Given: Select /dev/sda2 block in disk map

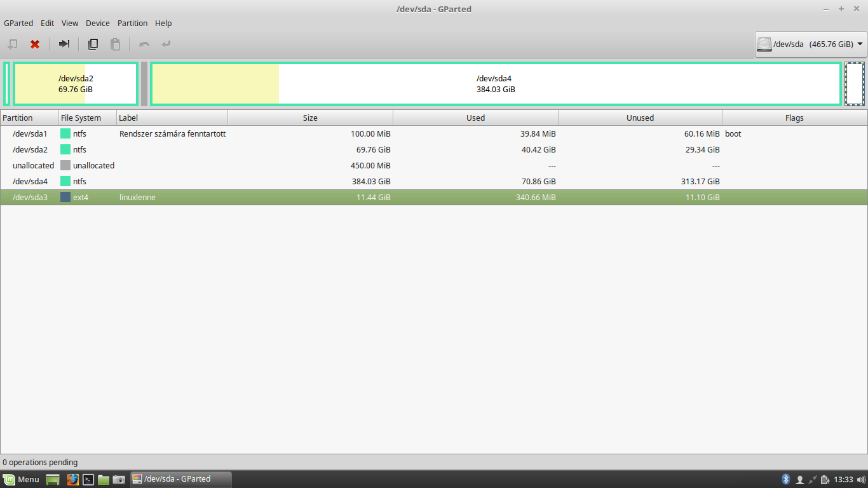Looking at the screenshot, I should (x=76, y=83).
